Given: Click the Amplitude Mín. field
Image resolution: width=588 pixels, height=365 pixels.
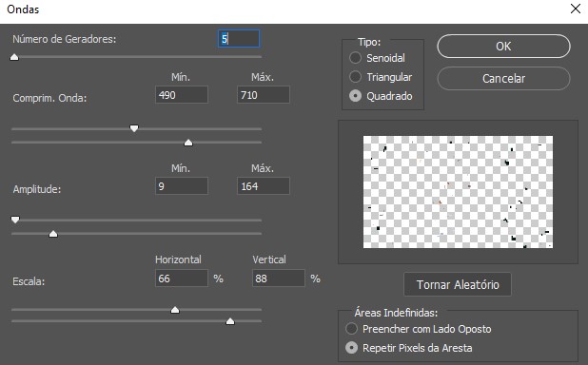Looking at the screenshot, I should pos(182,186).
